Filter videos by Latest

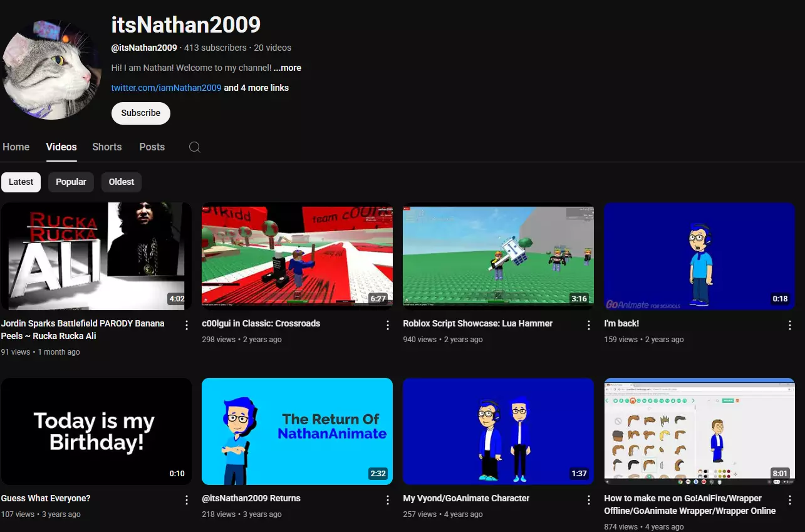(x=21, y=182)
